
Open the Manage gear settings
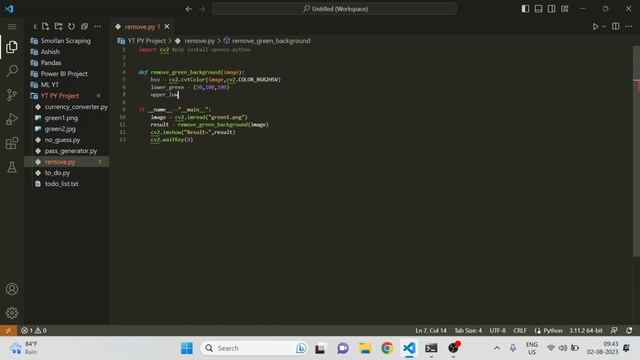pos(12,313)
